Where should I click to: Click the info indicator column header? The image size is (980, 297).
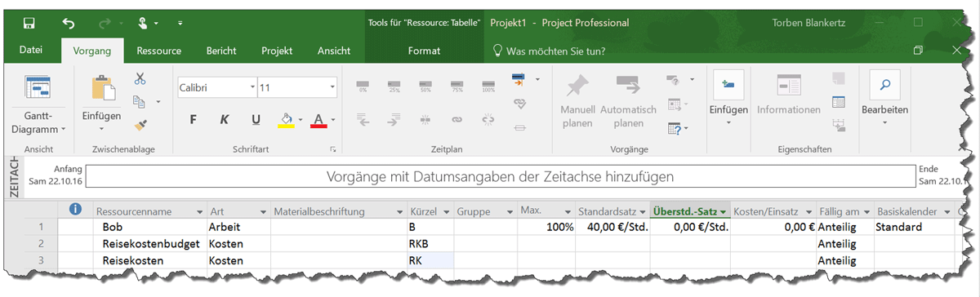tap(76, 211)
